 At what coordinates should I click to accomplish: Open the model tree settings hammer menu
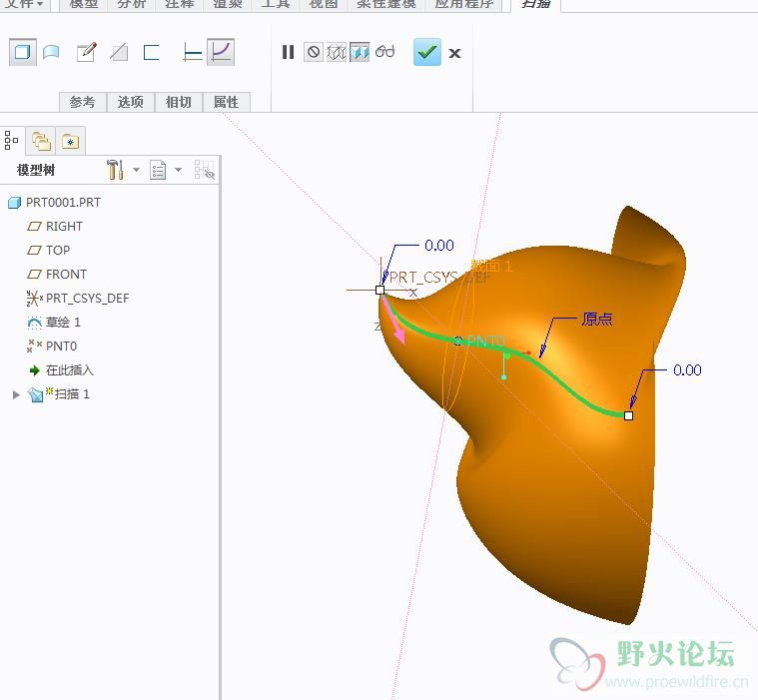pyautogui.click(x=116, y=170)
